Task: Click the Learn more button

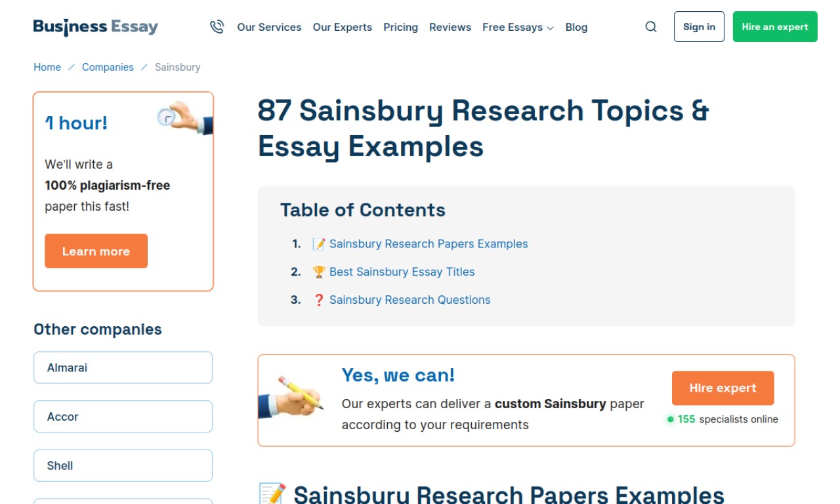Action: (96, 251)
